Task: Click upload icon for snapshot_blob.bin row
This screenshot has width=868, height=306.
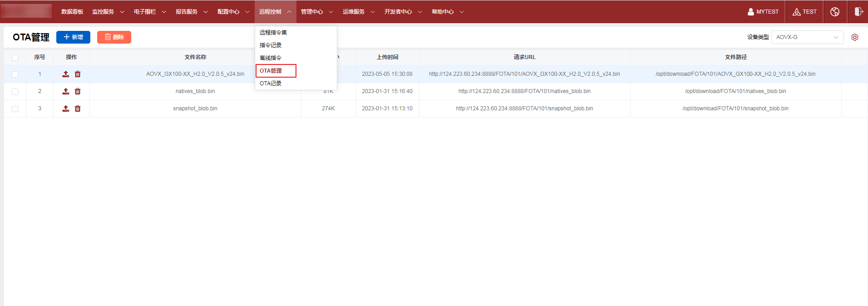Action: (x=66, y=109)
